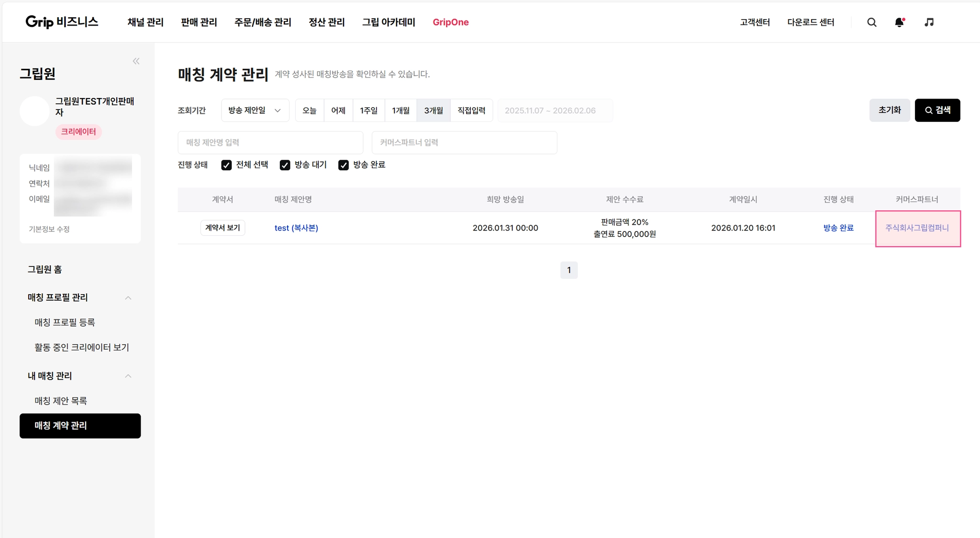The height and width of the screenshot is (538, 980).
Task: Click the 매칭 제안명 입력 field
Action: (x=270, y=143)
